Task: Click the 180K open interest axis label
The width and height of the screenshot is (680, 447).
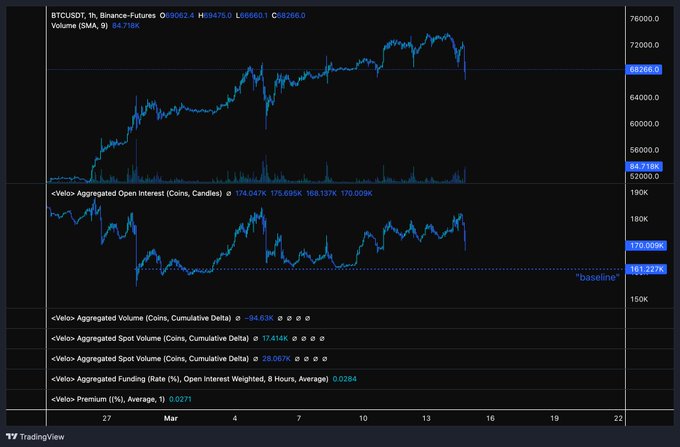Action: click(639, 219)
